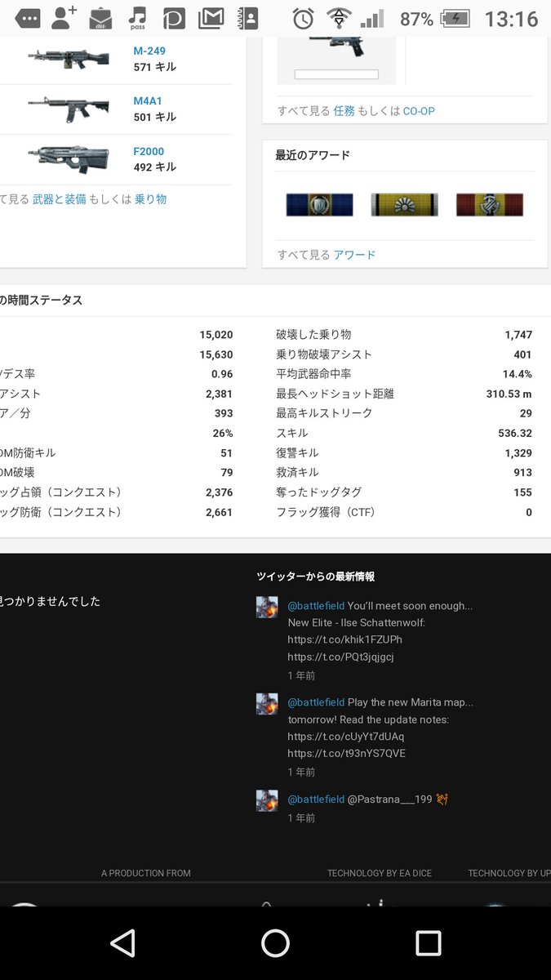Click the M4A1 rifle image

[x=68, y=109]
